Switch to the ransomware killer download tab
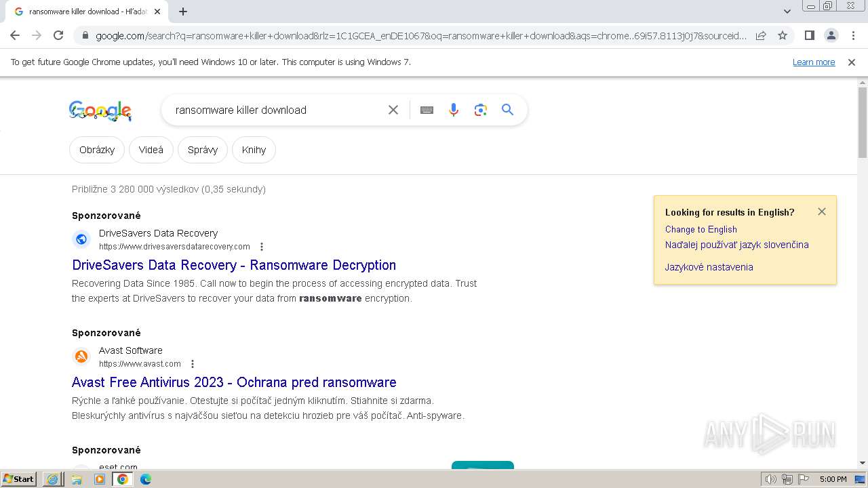The height and width of the screenshot is (488, 868). (x=88, y=12)
